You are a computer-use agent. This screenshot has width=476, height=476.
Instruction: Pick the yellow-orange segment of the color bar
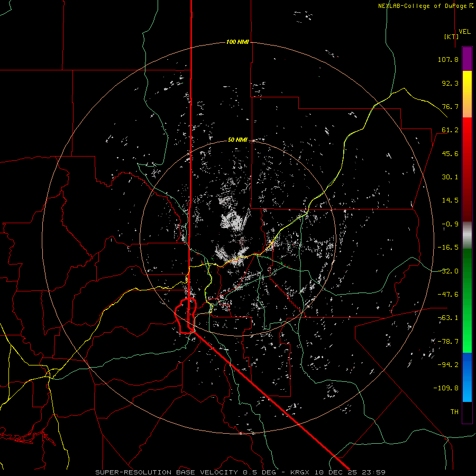tap(467, 94)
